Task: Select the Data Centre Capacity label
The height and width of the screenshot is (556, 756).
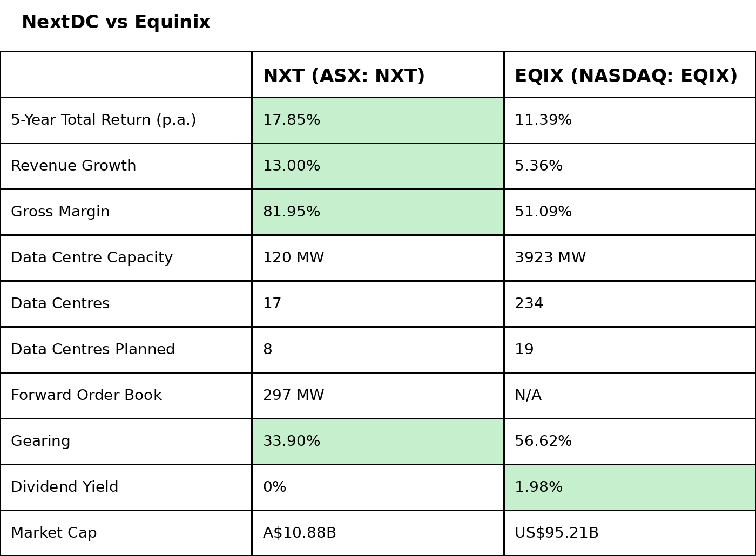Action: click(x=92, y=258)
